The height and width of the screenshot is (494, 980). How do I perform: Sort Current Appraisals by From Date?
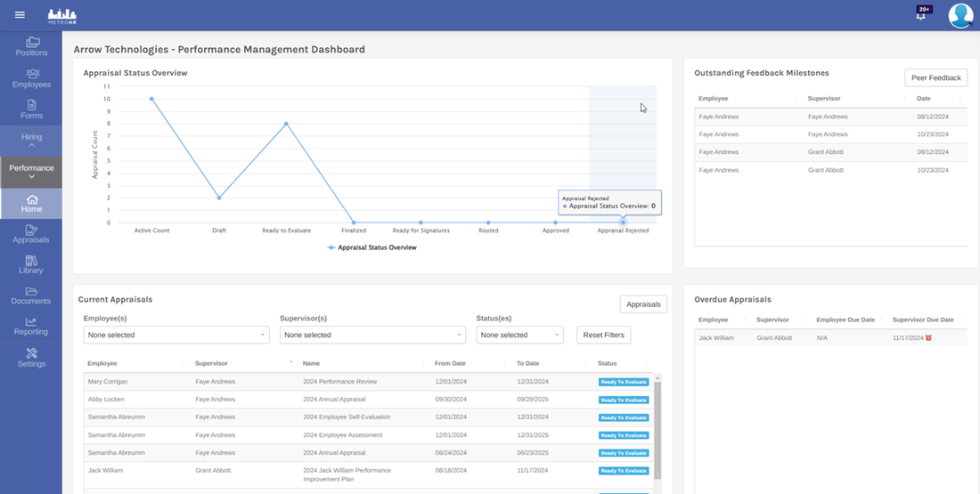pos(470,363)
